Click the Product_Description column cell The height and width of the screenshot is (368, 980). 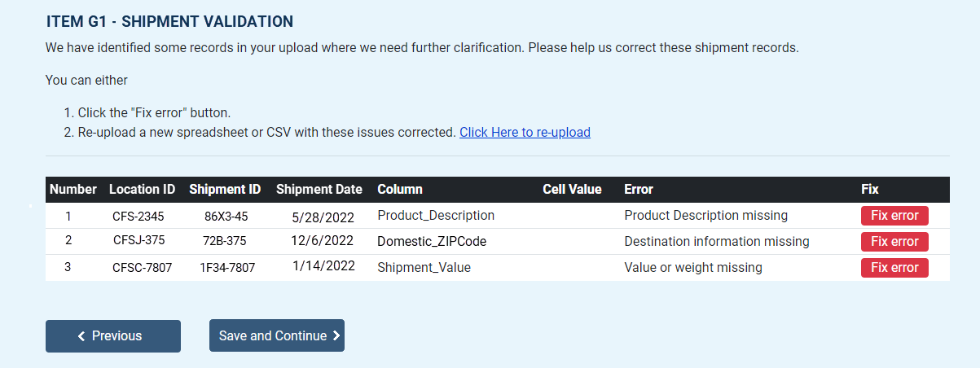pyautogui.click(x=436, y=216)
